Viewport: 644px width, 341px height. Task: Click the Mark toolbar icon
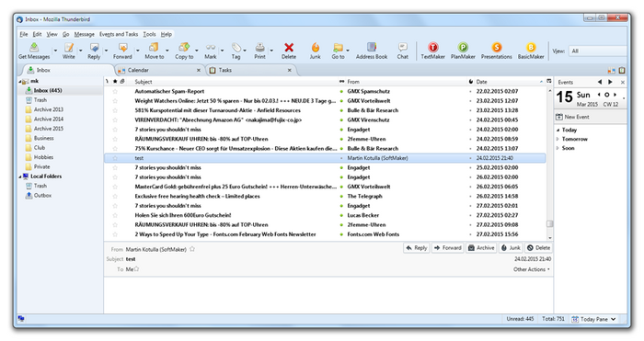[x=211, y=47]
